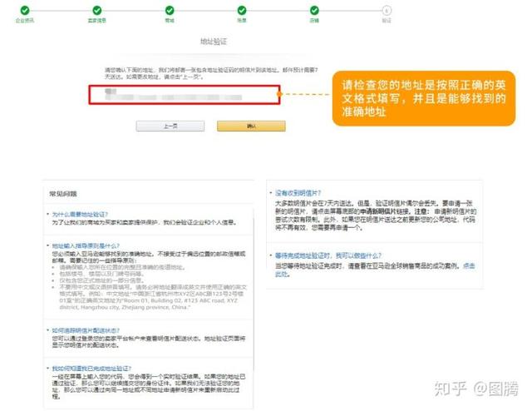Select the fourth green checkmark step

tap(242, 11)
